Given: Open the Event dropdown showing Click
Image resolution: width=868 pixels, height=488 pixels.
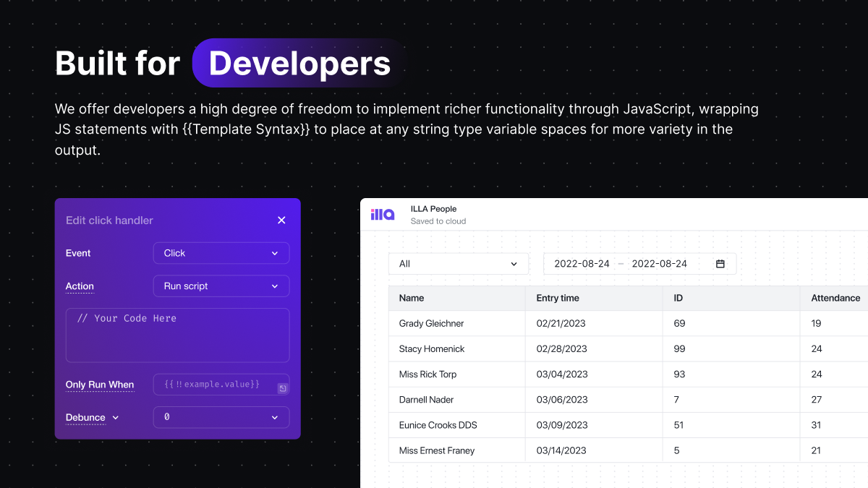Looking at the screenshot, I should click(x=221, y=253).
